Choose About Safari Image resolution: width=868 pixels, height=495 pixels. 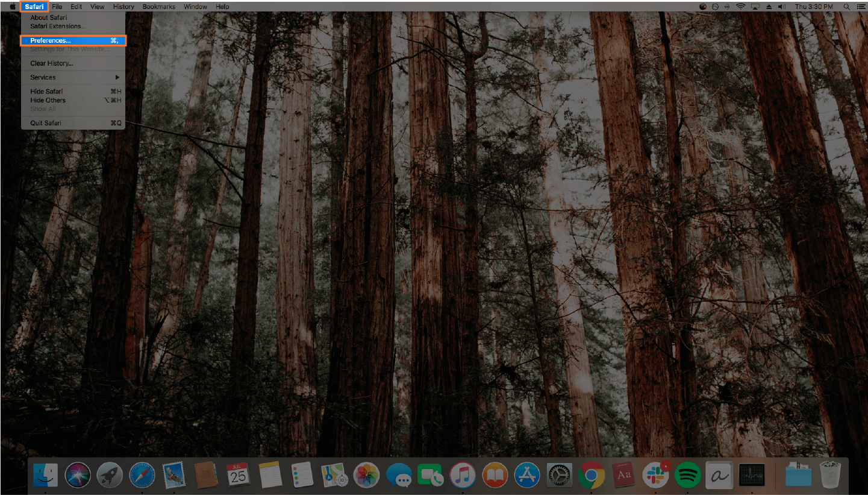[x=73, y=18]
